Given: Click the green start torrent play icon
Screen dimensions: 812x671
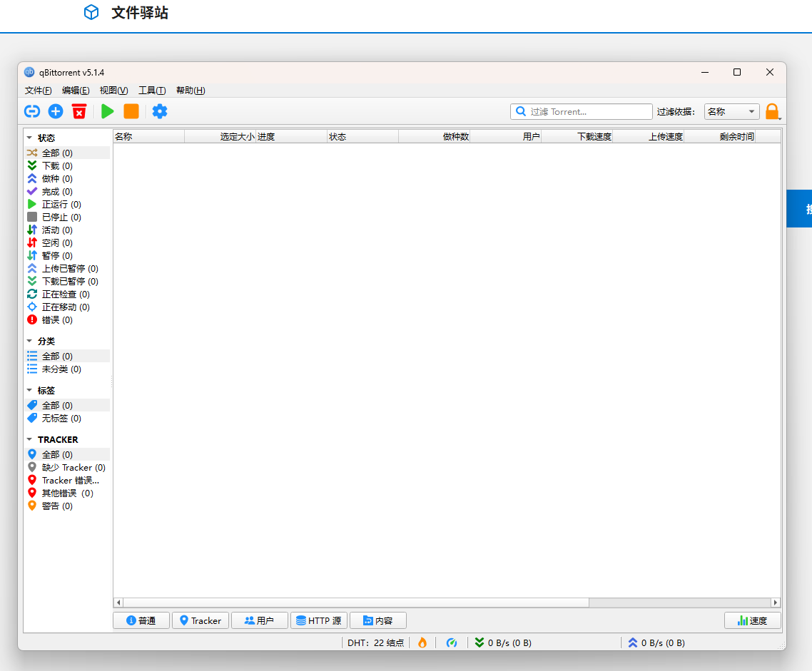Looking at the screenshot, I should click(108, 111).
